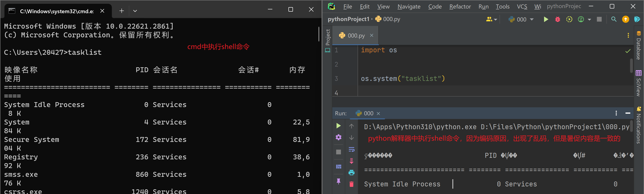This screenshot has width=644, height=194.
Task: Open the terminal profile dropdown chevron
Action: 135,11
